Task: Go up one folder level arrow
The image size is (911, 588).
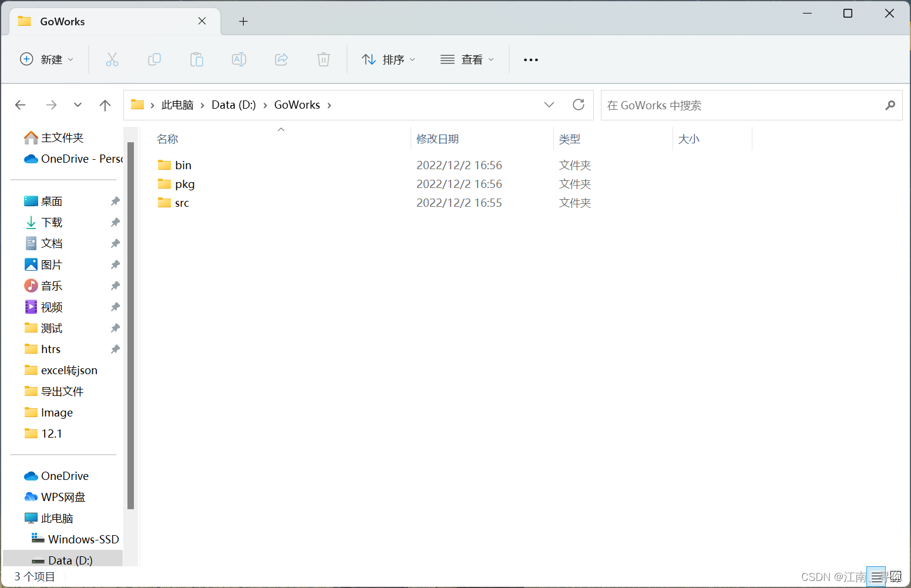Action: [105, 105]
